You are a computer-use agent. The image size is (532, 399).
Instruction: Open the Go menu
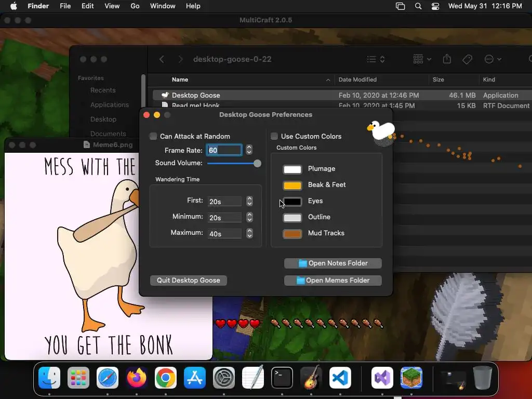pos(135,6)
